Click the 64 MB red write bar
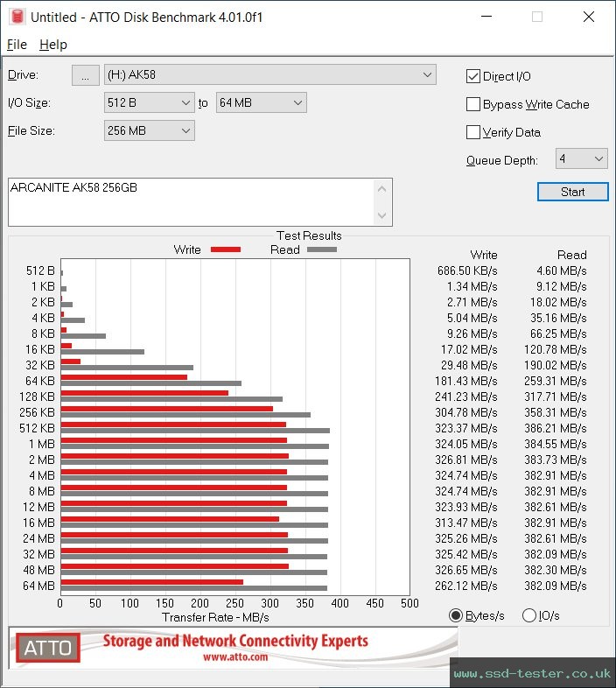 [151, 582]
